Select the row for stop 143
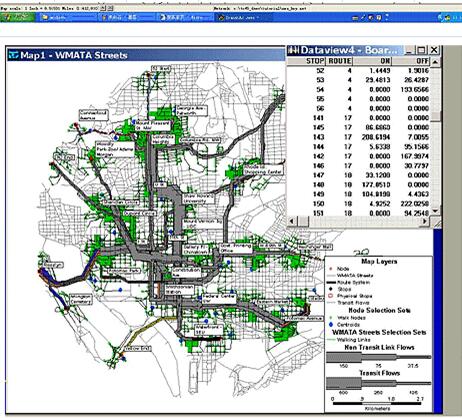 [359, 137]
